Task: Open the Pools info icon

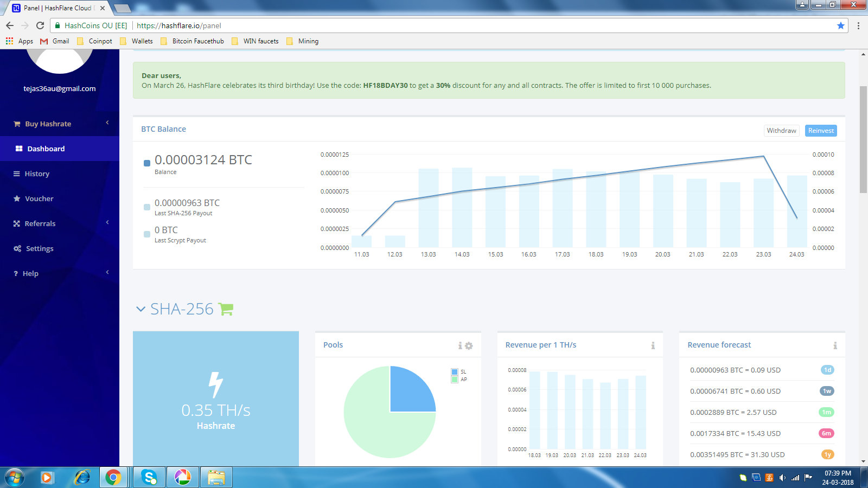Action: click(x=460, y=345)
